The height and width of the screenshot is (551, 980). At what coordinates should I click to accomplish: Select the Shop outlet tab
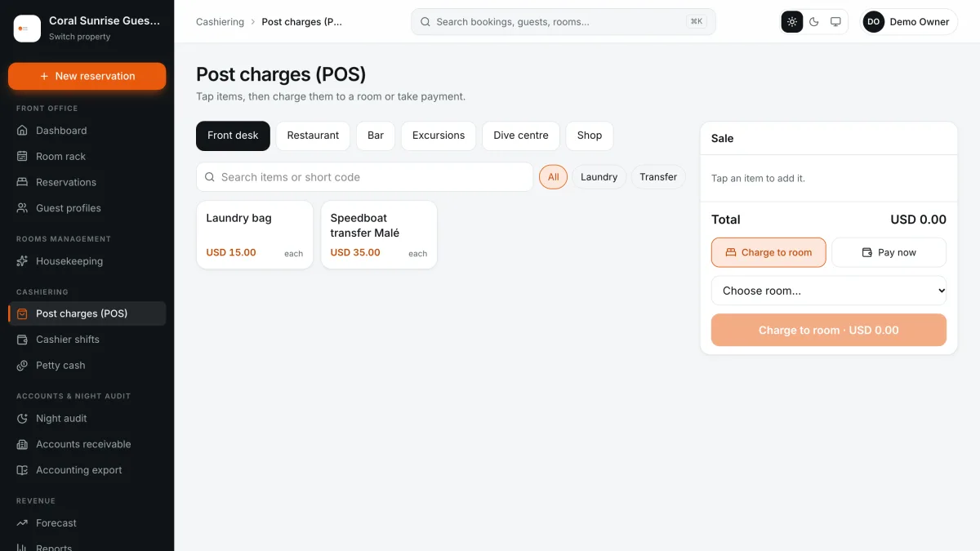tap(590, 136)
